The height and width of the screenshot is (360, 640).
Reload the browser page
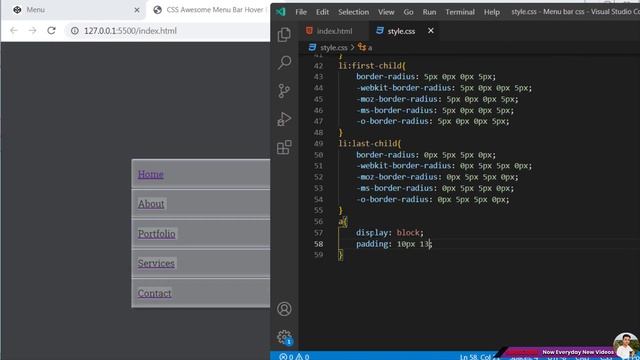[x=51, y=31]
